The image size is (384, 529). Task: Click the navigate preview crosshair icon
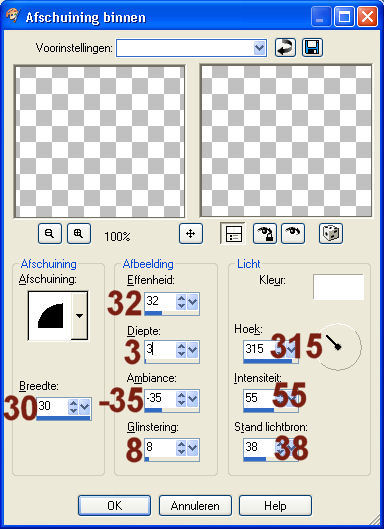point(191,233)
